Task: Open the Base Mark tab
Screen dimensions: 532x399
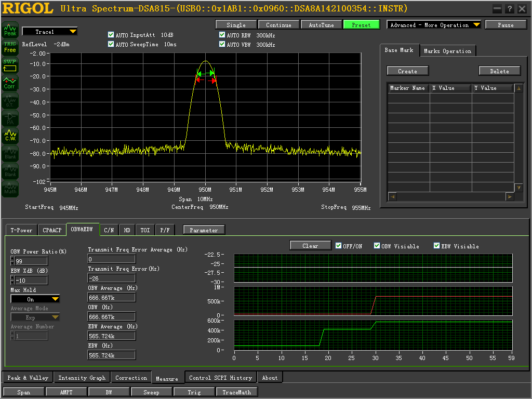Action: tap(399, 50)
